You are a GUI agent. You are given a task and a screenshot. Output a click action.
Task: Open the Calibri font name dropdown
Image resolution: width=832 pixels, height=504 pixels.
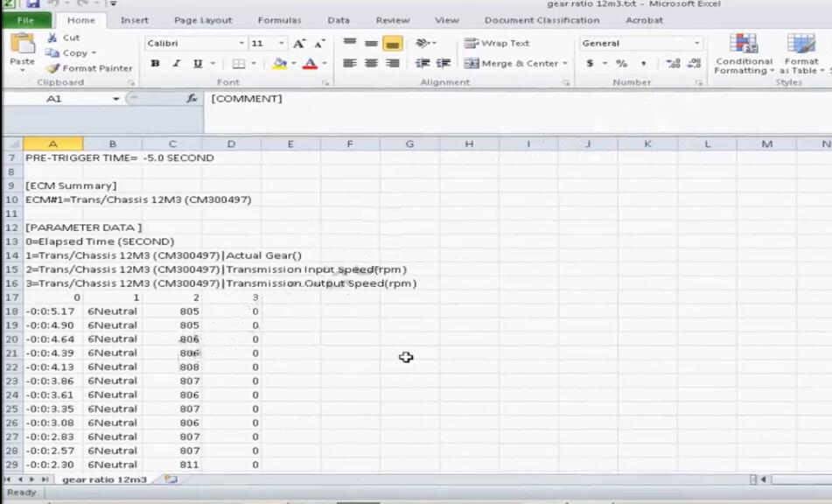(241, 44)
